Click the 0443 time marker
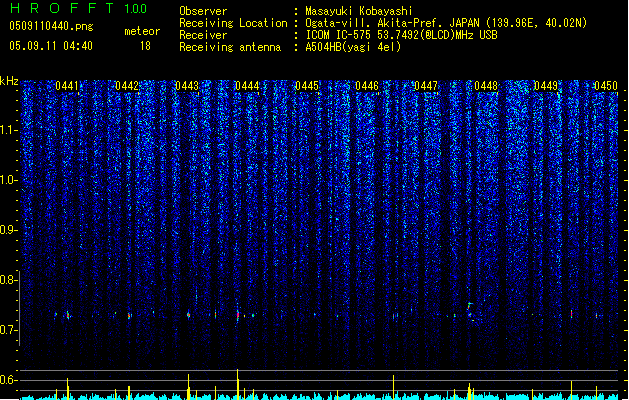This screenshot has width=629, height=400. tap(187, 86)
